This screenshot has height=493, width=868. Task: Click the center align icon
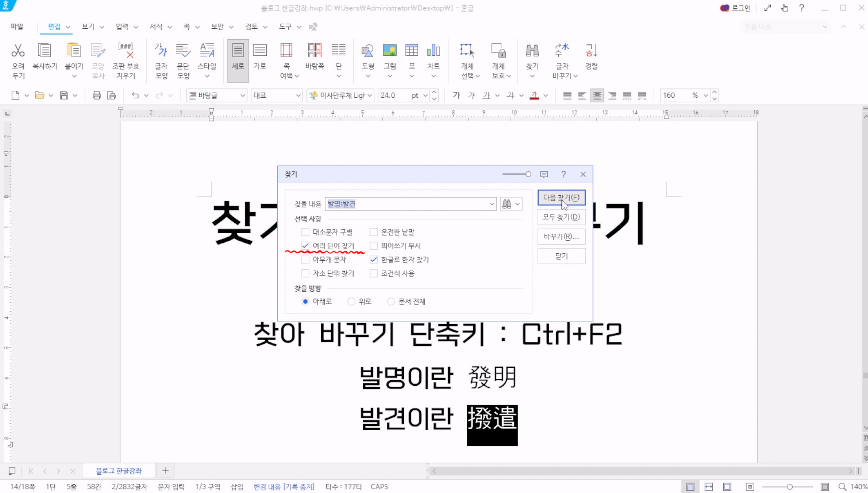click(x=597, y=95)
